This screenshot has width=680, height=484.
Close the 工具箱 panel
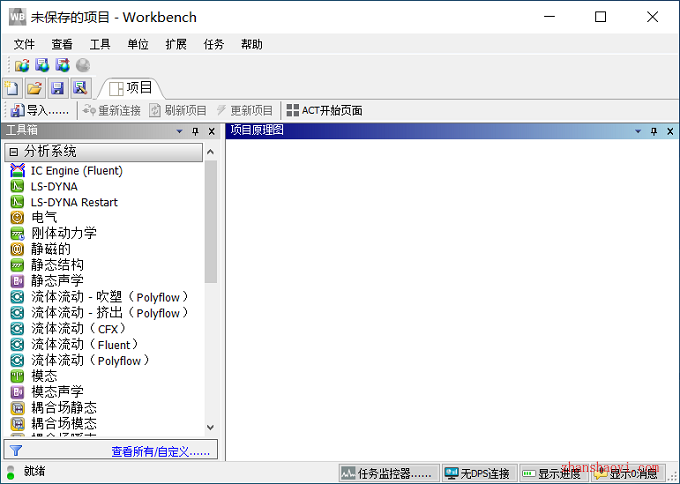(x=212, y=131)
